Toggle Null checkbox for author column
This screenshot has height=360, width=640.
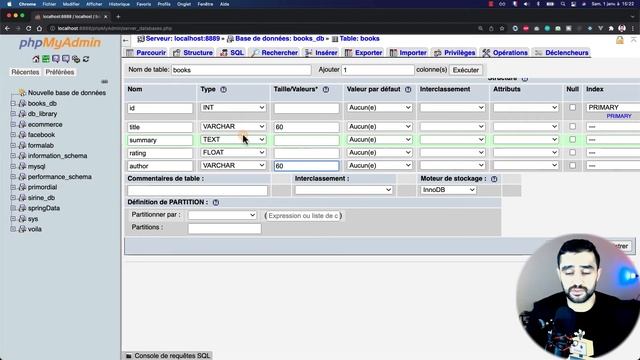pos(572,166)
